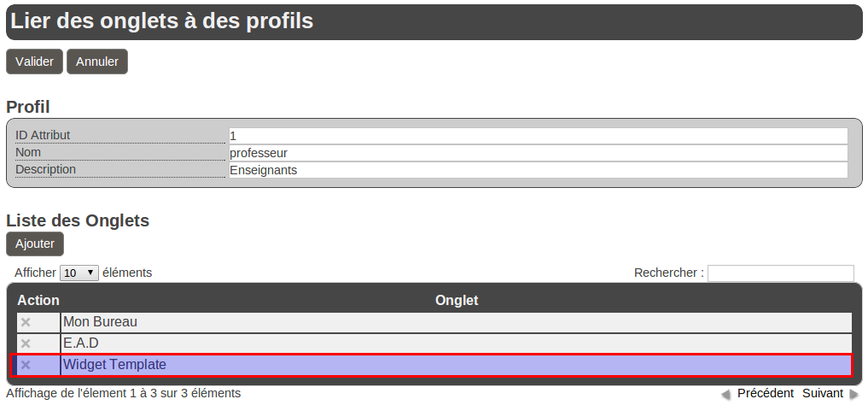868x405 pixels.
Task: Delete Widget Template using its X icon
Action: pos(26,365)
